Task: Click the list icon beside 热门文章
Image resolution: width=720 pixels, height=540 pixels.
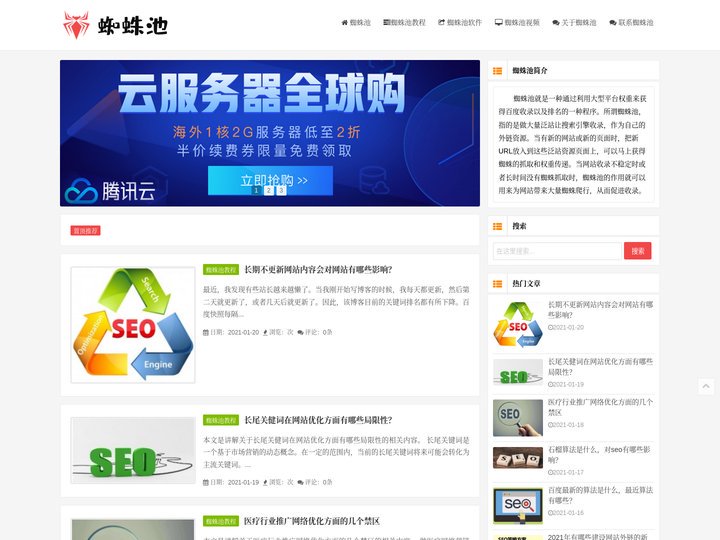Action: point(497,284)
